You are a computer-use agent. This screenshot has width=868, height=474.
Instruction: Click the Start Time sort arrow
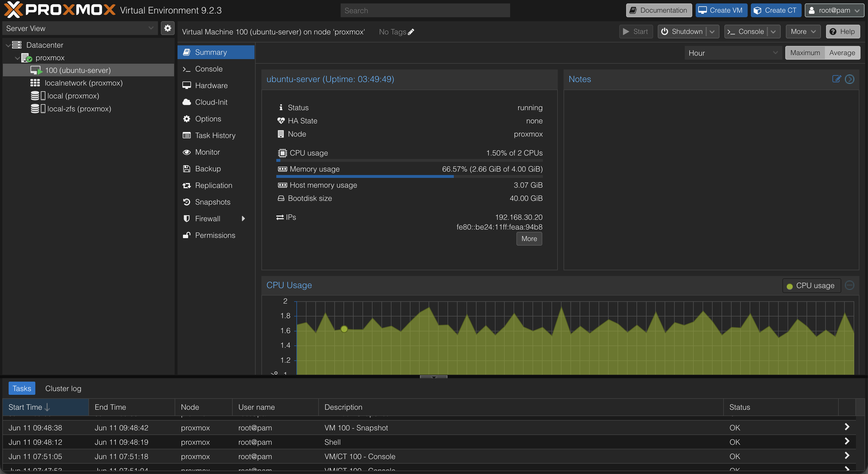(47, 407)
